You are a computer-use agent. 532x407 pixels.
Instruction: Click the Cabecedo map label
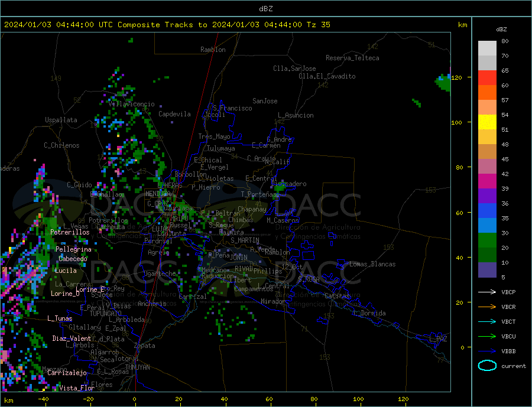[x=73, y=259]
